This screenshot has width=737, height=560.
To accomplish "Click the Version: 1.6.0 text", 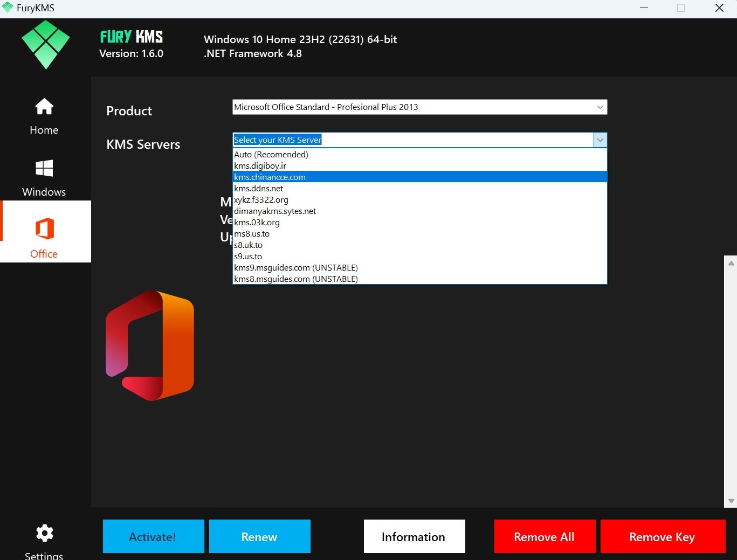I will (x=131, y=53).
